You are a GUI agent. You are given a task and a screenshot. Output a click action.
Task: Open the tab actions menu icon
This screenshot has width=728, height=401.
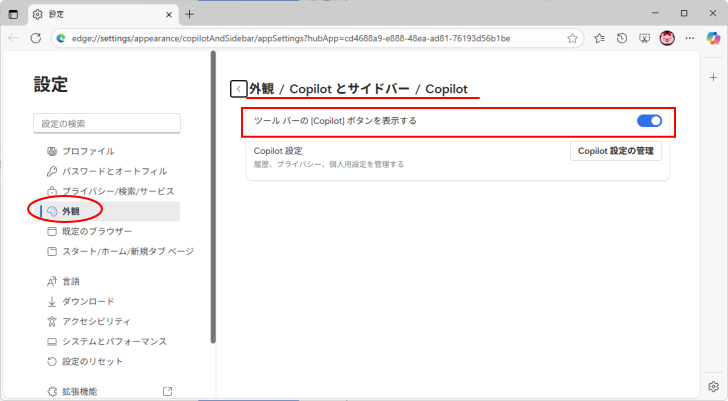pyautogui.click(x=13, y=14)
